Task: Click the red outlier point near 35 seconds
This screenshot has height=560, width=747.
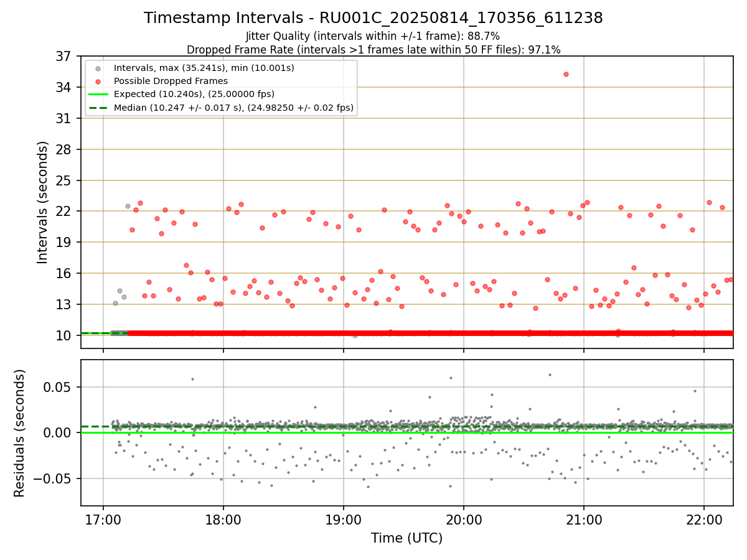Action: 566,74
